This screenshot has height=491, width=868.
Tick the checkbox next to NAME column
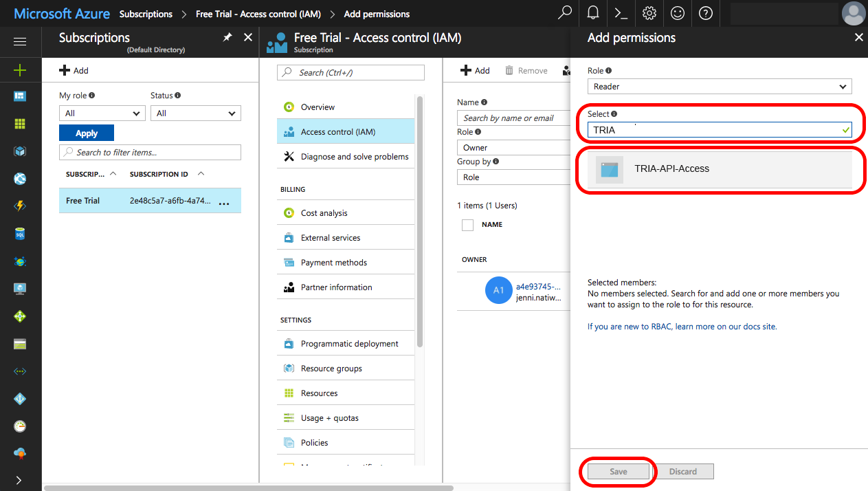(x=467, y=225)
